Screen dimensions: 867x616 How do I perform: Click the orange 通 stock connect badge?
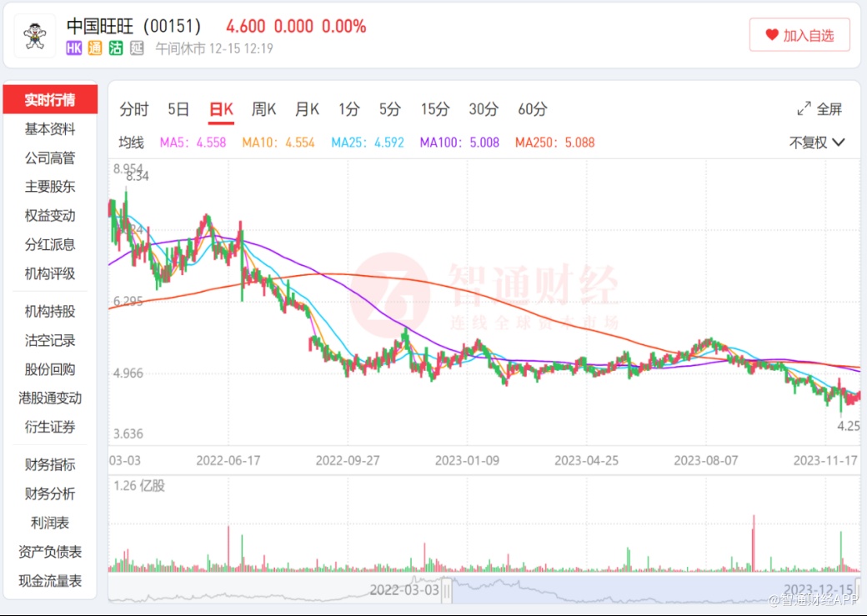point(95,48)
